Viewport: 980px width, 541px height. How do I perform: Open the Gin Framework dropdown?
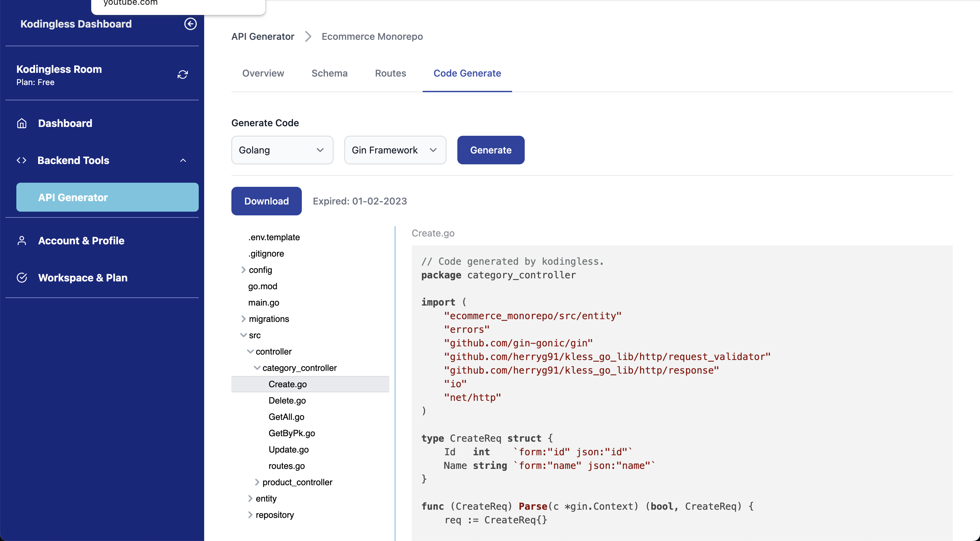coord(395,150)
